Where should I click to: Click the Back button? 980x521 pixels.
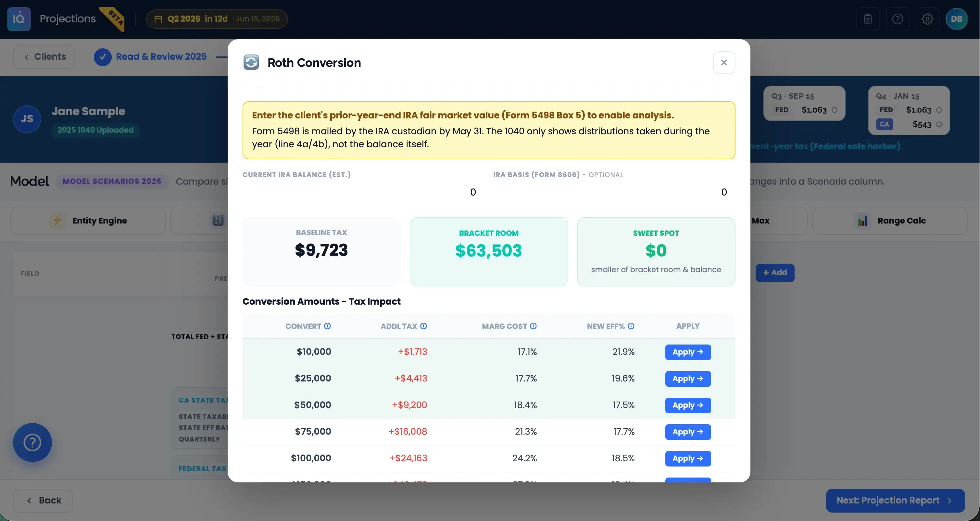[43, 500]
